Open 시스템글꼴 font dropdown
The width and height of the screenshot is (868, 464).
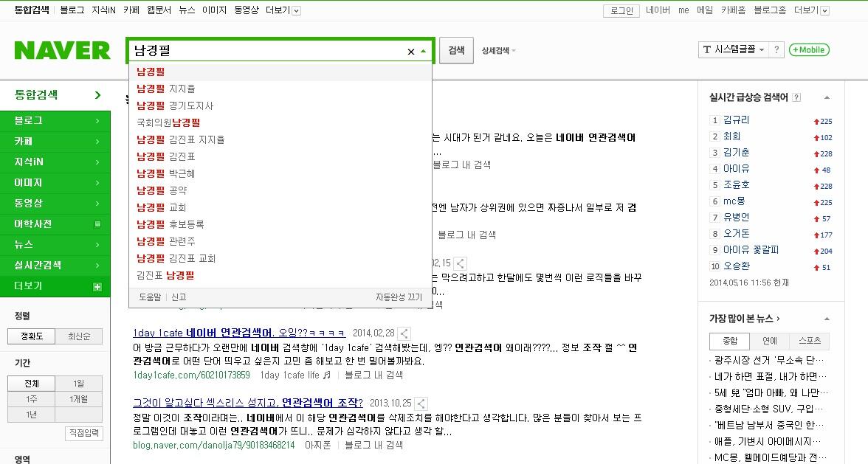pyautogui.click(x=733, y=49)
